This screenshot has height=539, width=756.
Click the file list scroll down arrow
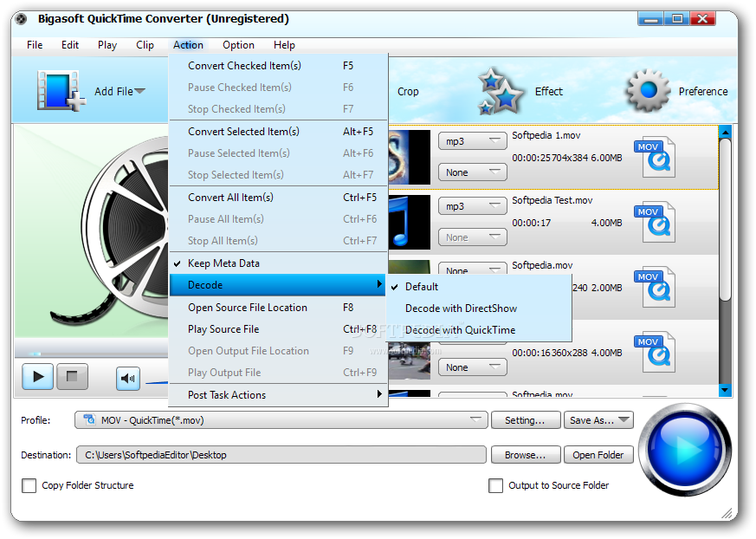725,389
